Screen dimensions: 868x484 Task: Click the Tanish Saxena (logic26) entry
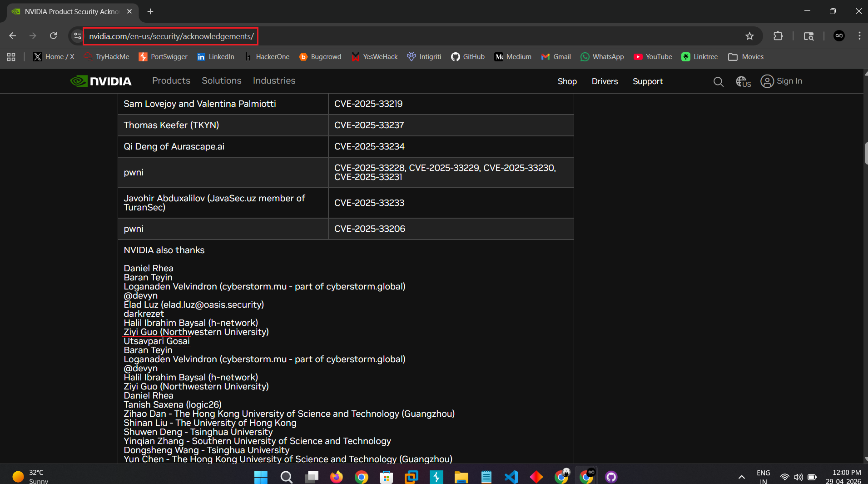click(x=173, y=405)
